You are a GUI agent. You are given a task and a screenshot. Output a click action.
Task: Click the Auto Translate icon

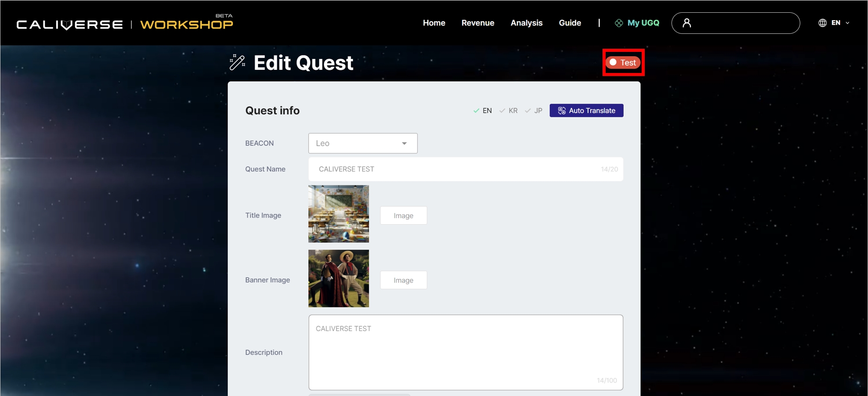tap(562, 111)
